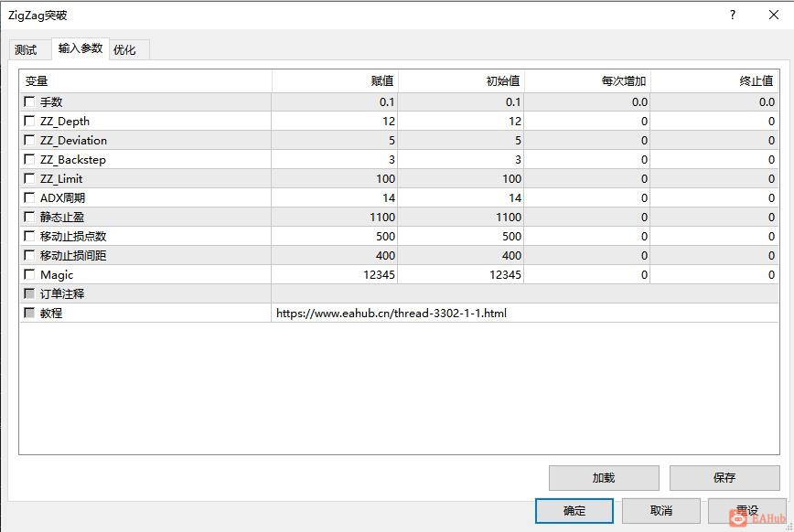Click the 重设 reset button

pos(747,511)
